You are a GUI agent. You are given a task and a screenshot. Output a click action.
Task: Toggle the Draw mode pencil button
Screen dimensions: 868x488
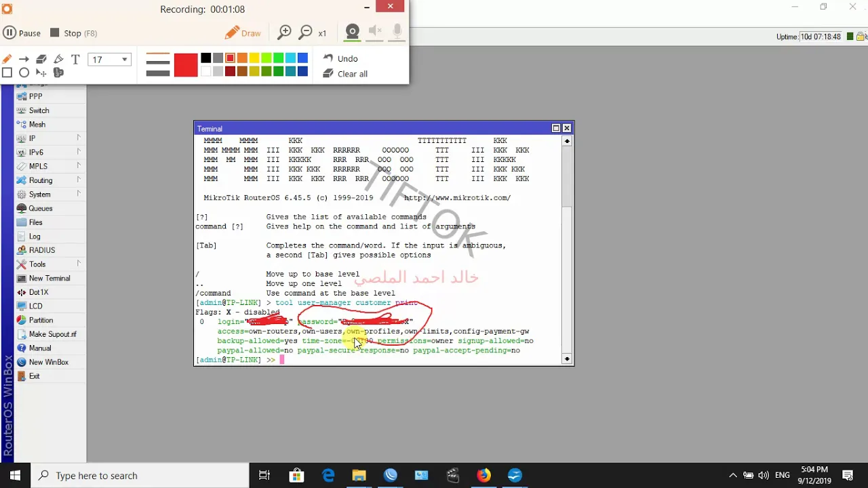coord(242,33)
